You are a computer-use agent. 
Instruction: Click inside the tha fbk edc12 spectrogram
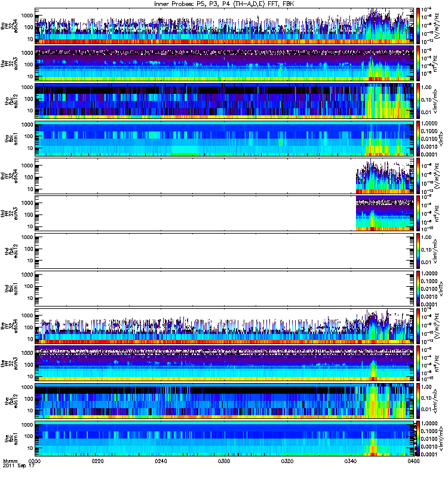[225, 101]
